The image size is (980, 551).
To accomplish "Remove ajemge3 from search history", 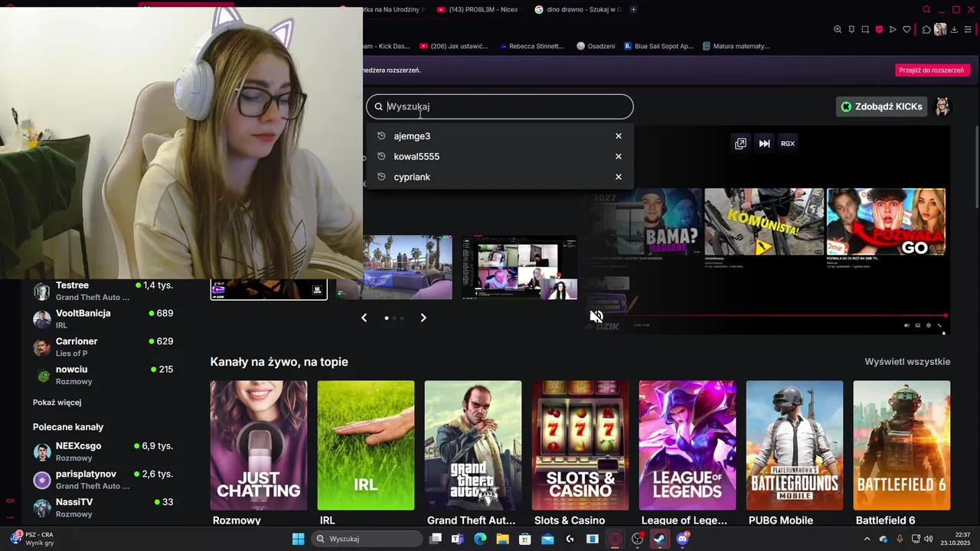I will 619,136.
